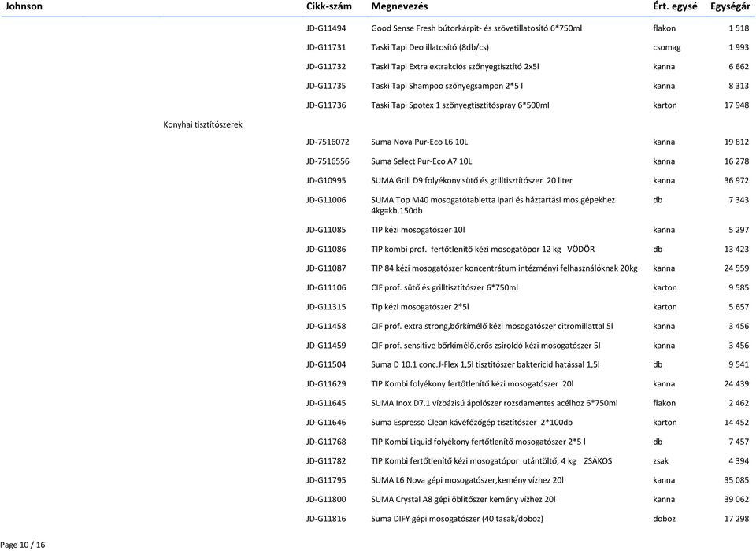Select 'Suma Nova Pur-Eco L6 10L' product name

[x=420, y=142]
